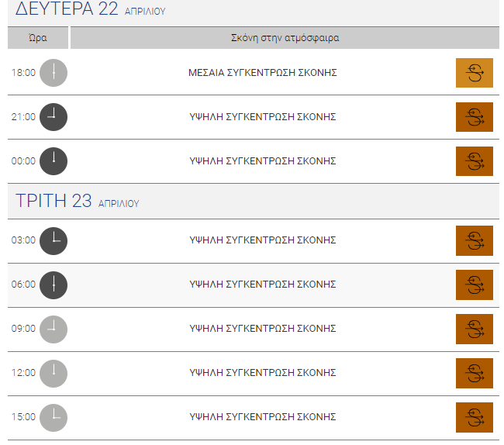Viewport: 504px width, 445px height.
Task: Click the ΜΕΣΑΙΑ ΣΥΓΚΕΝΤΡΩΣΗ ΣΚΟΝΗΣ text
Action: (263, 73)
